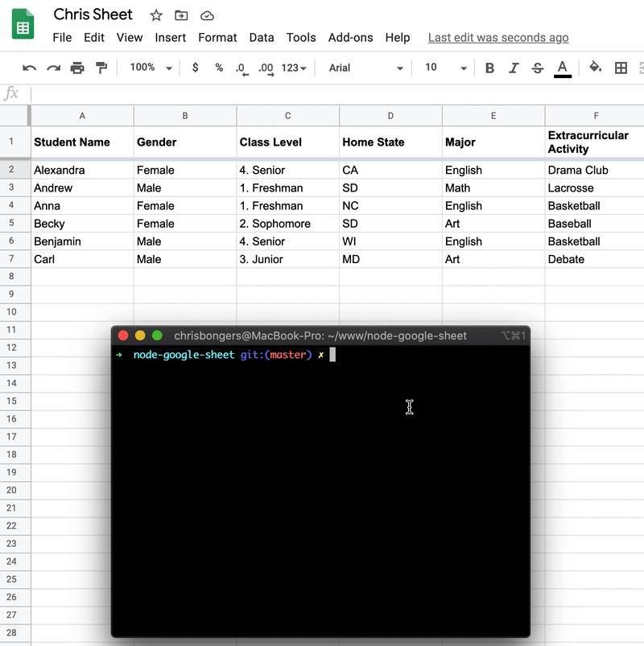Image resolution: width=644 pixels, height=646 pixels.
Task: Select the 'Debate' cell
Action: [595, 259]
